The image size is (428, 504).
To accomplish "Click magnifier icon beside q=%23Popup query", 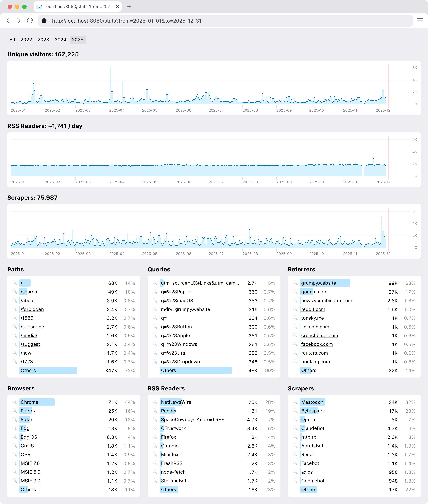I will tap(155, 292).
